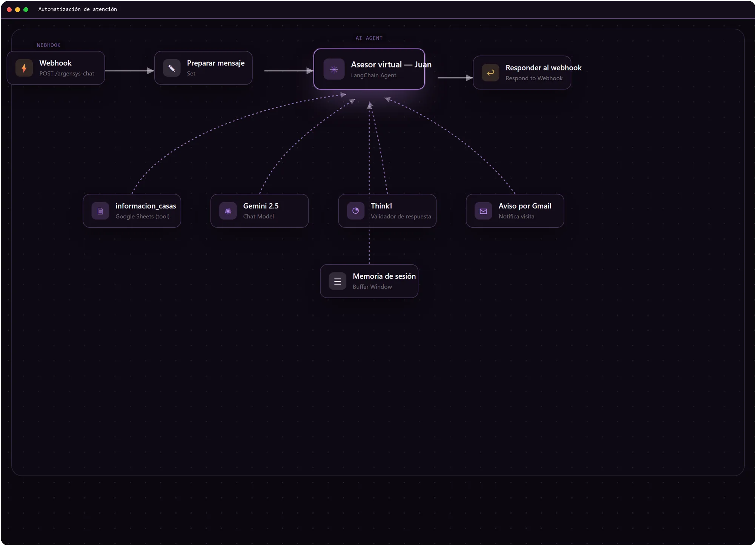Select the Gemini 2.5 node title
This screenshot has height=546, width=756.
(x=261, y=206)
